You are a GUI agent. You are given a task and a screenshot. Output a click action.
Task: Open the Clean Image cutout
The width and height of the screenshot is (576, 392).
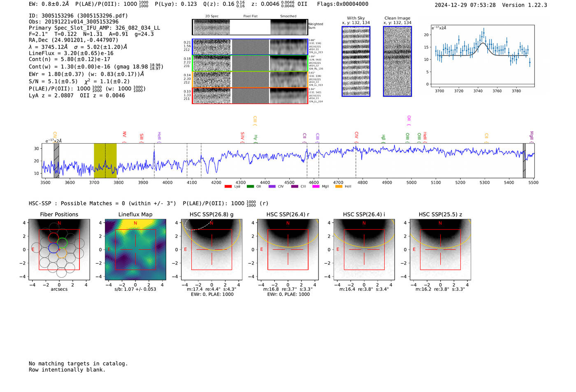click(397, 61)
